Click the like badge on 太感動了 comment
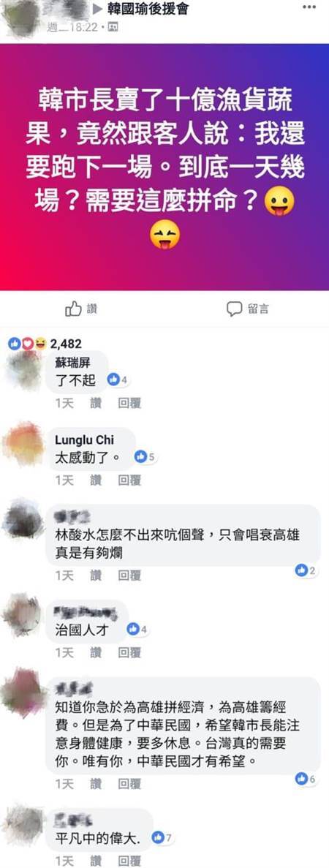This screenshot has width=329, height=868. (x=145, y=457)
